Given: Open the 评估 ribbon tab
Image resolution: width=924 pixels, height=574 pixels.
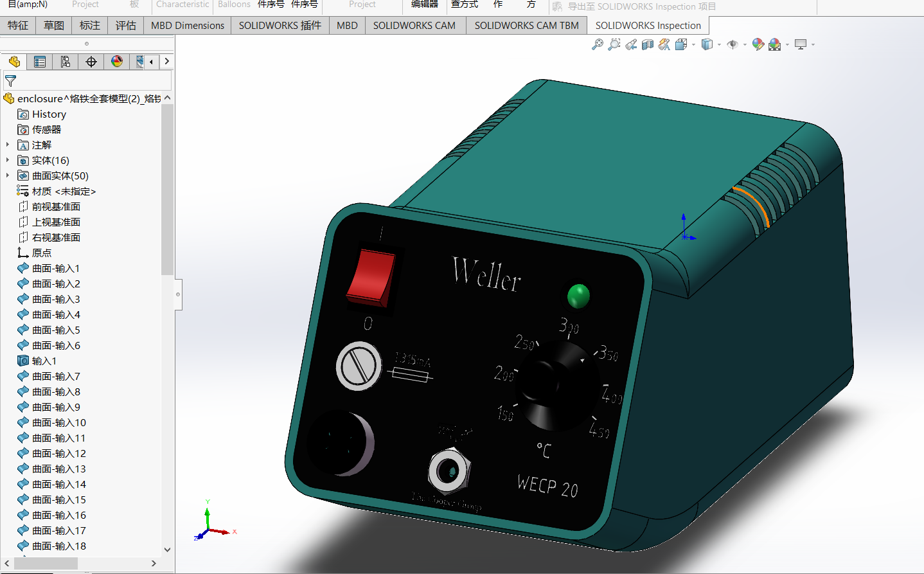Looking at the screenshot, I should (126, 26).
